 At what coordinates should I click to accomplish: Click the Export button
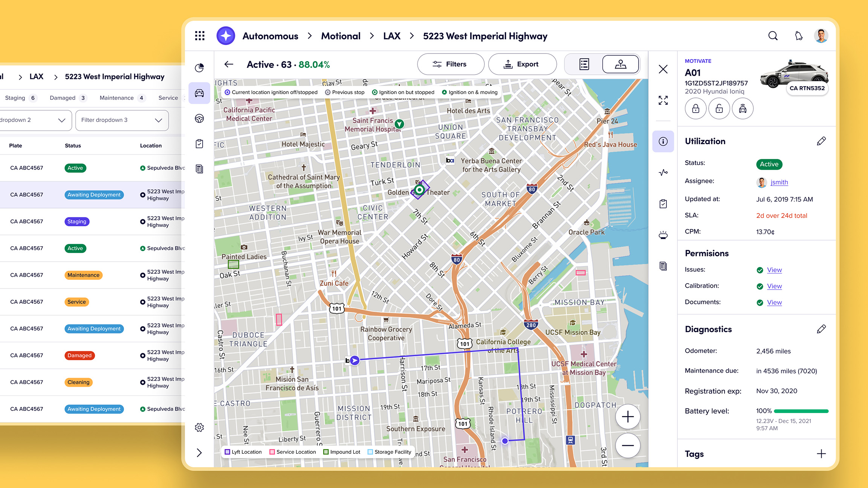pos(522,64)
